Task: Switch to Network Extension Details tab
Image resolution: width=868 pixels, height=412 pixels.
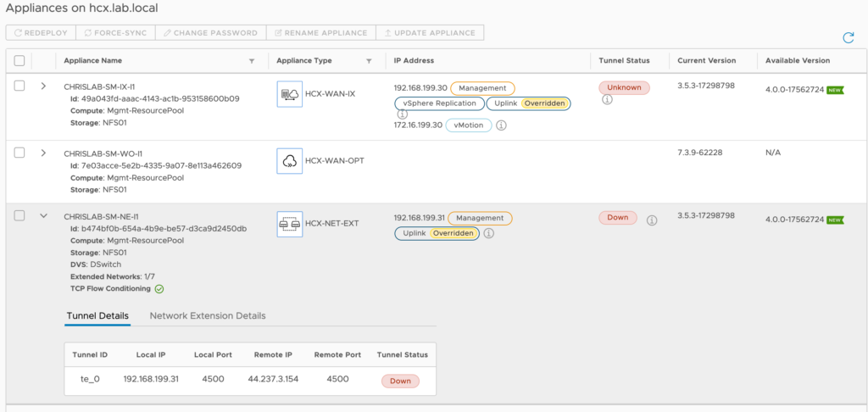Action: 208,315
